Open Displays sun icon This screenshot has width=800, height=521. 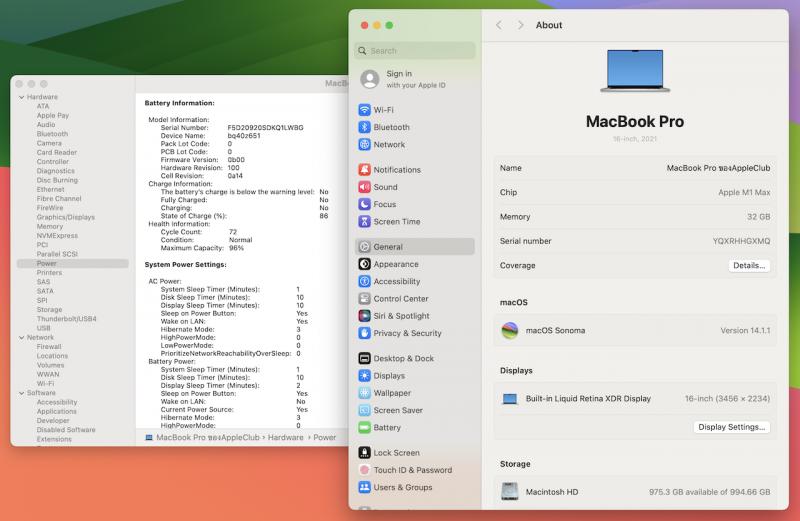click(x=364, y=376)
